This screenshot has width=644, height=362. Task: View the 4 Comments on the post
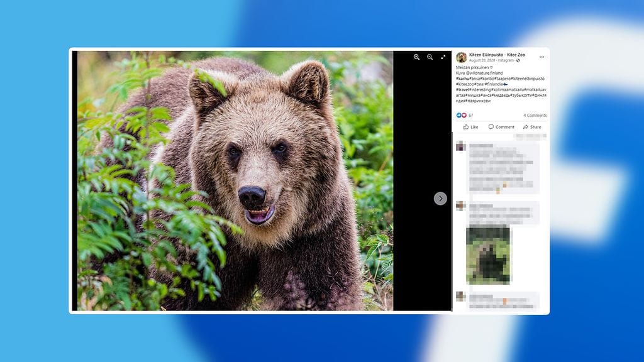(535, 114)
